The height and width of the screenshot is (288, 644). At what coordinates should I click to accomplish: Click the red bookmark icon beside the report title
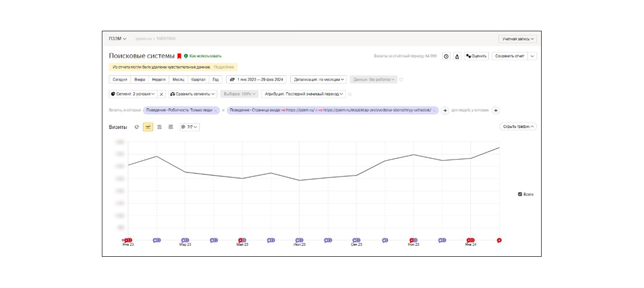179,56
